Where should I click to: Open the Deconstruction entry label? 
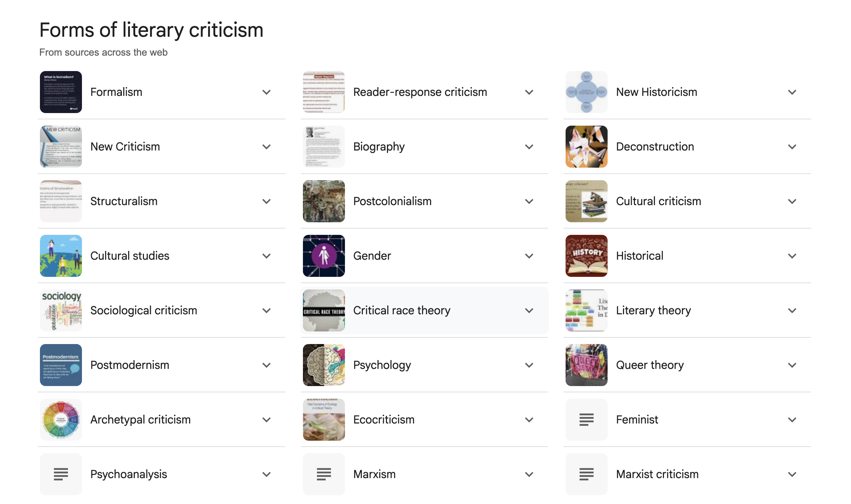(x=655, y=147)
